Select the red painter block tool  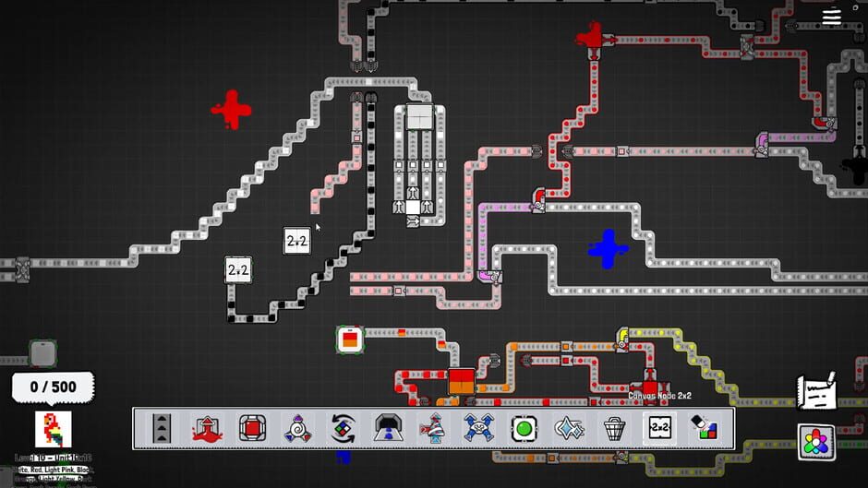[x=252, y=428]
